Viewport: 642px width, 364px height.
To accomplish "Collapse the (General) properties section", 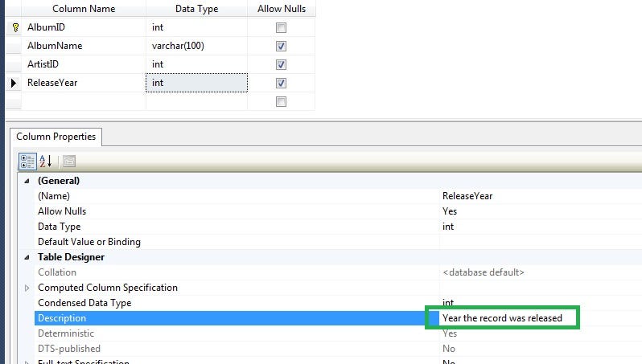I will [x=27, y=181].
